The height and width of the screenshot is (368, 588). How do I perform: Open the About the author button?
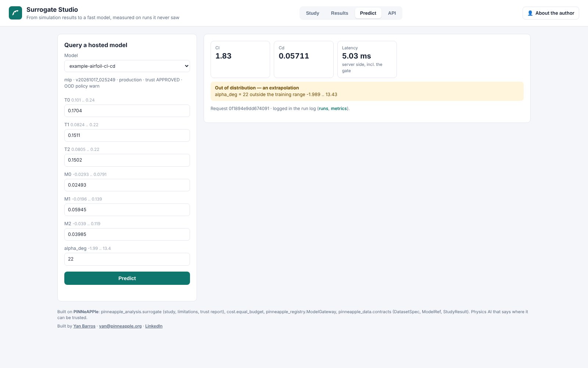551,13
